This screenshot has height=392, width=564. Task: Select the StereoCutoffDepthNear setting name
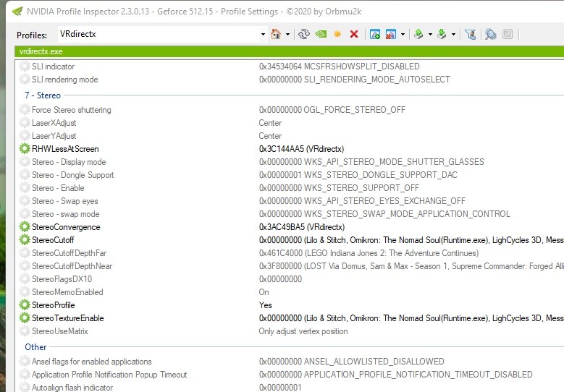[72, 266]
